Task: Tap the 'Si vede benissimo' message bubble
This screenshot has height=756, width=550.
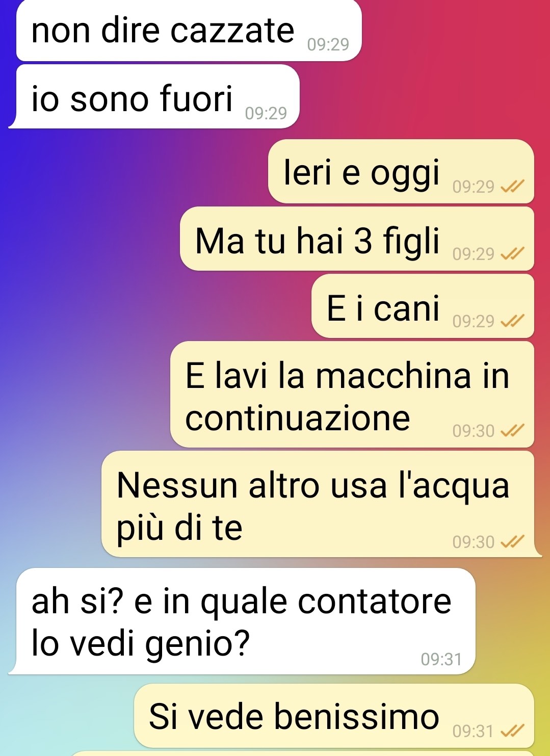Action: [334, 716]
